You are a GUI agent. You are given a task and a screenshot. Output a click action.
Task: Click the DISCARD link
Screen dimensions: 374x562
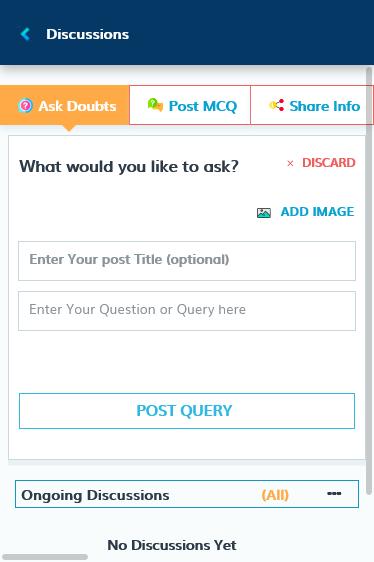328,163
